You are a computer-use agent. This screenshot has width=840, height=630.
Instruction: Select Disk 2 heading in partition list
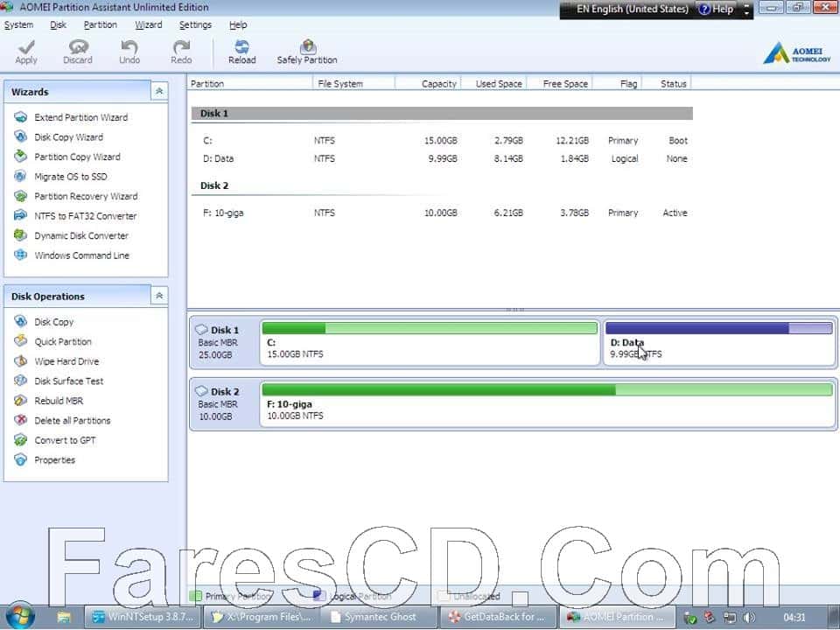click(x=214, y=185)
